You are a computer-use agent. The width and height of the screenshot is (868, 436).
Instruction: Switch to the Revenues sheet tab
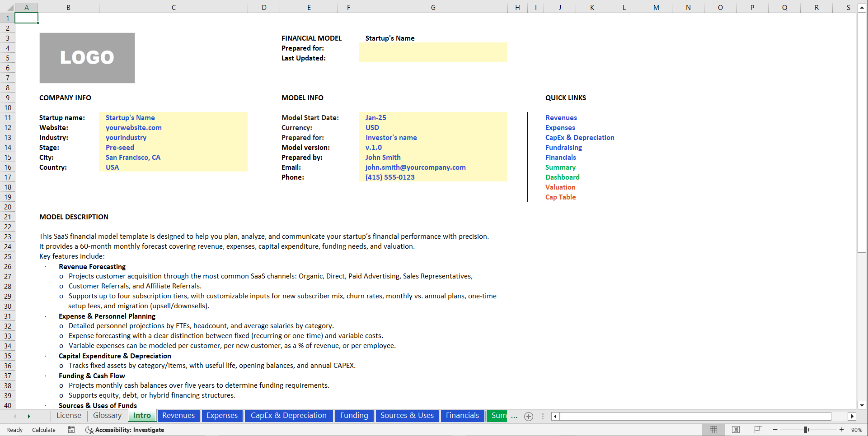[178, 416]
